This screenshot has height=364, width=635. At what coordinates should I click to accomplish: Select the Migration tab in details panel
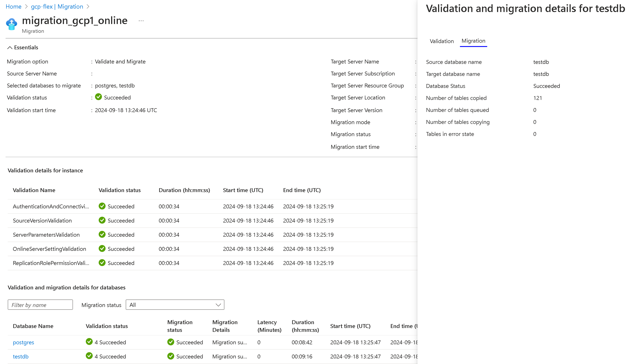tap(473, 41)
